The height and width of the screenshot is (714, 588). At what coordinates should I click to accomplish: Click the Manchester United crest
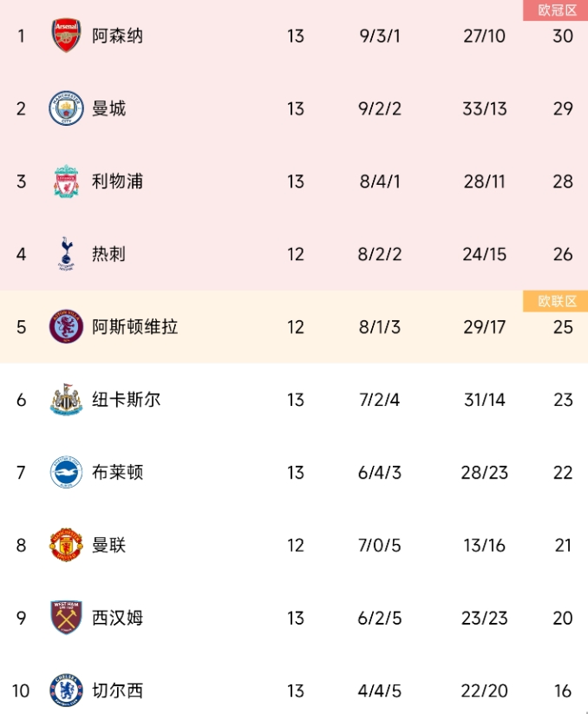[x=67, y=545]
